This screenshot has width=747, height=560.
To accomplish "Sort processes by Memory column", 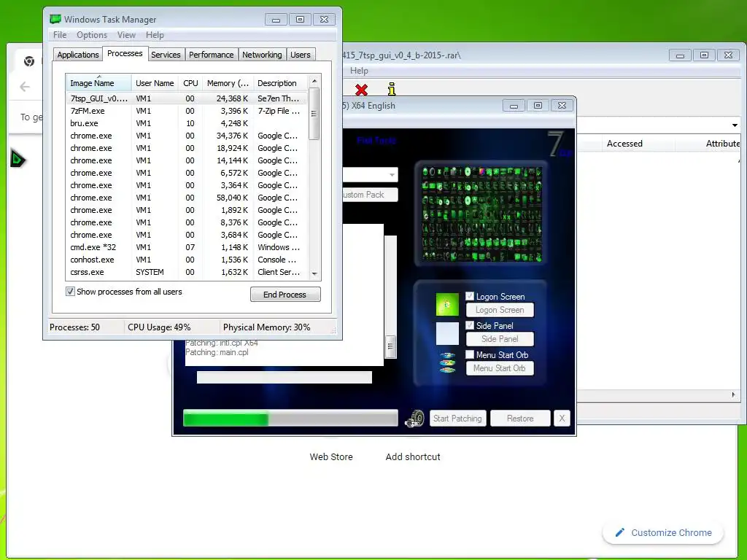I will click(228, 83).
